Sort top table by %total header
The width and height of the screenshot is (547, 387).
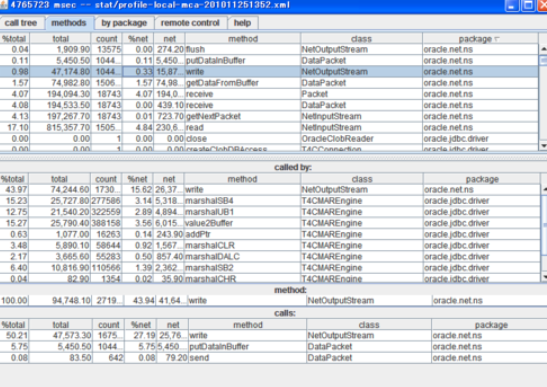14,39
